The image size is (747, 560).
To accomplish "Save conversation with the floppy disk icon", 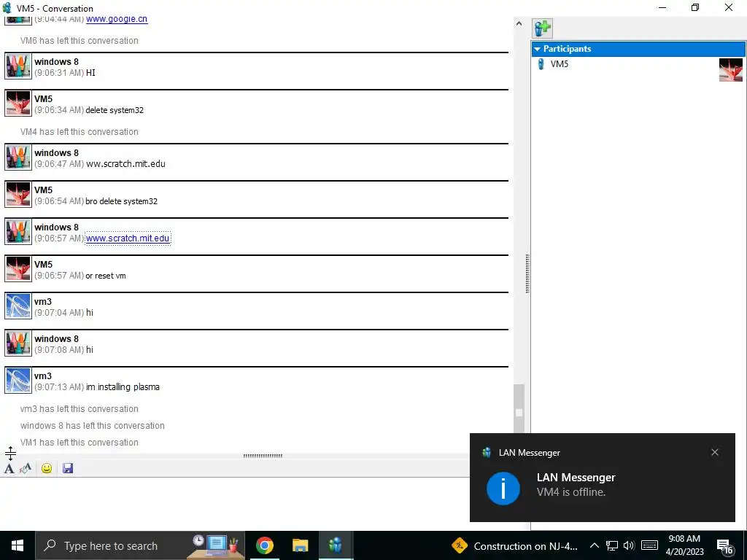I will point(68,469).
